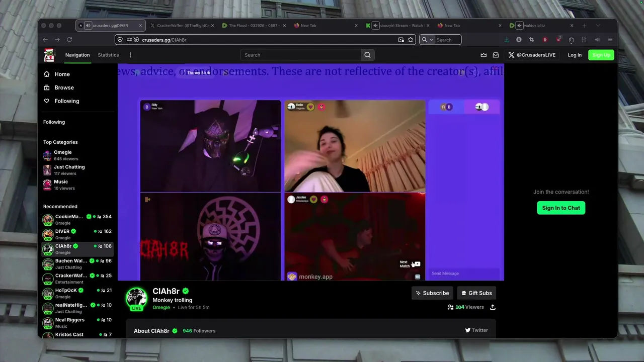This screenshot has width=644, height=362.
Task: Click the stream video player
Action: [310, 172]
